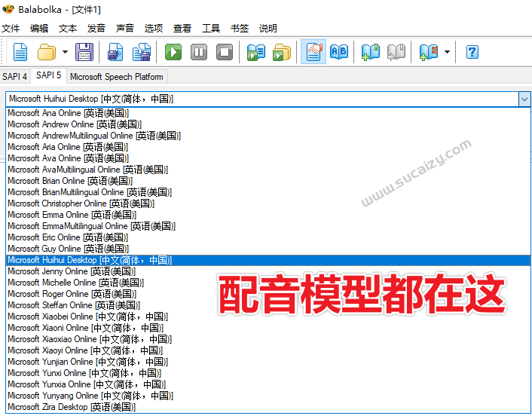The image size is (532, 416).
Task: Choose Microsoft AvaMultilingual Online voice
Action: click(x=268, y=170)
